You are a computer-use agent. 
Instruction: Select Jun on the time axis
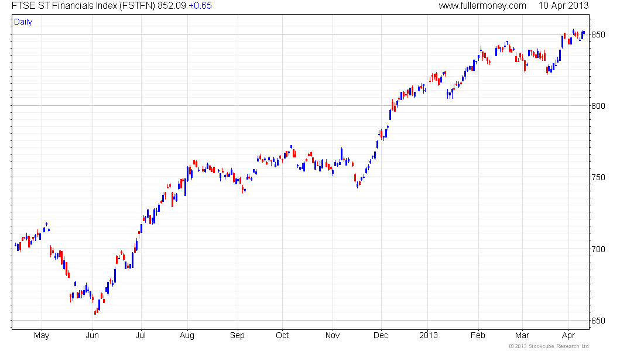92,336
